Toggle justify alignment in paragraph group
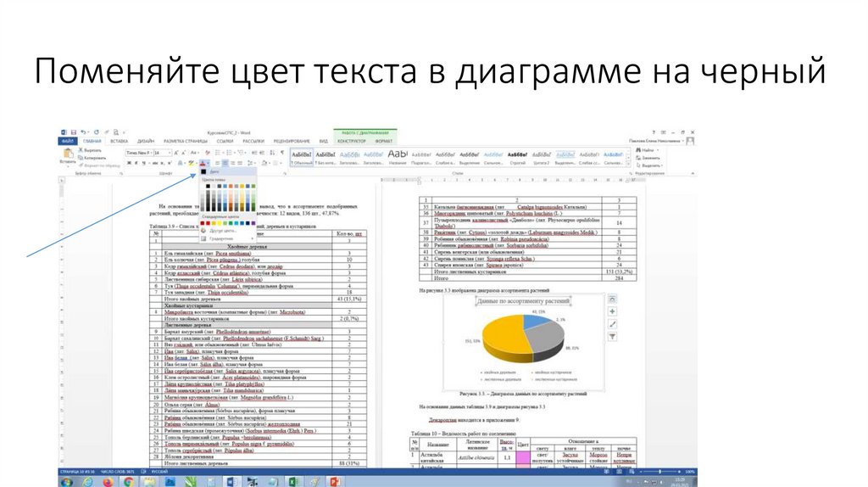This screenshot has width=868, height=487. click(240, 163)
